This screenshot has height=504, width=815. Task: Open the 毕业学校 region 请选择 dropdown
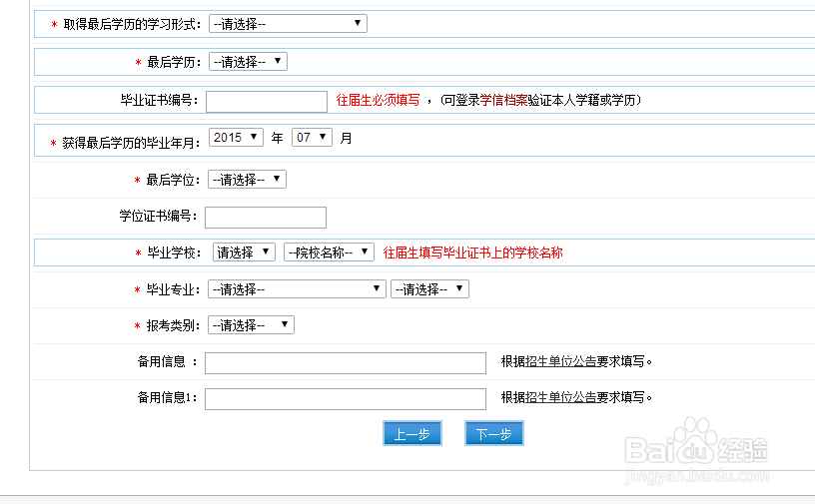245,252
